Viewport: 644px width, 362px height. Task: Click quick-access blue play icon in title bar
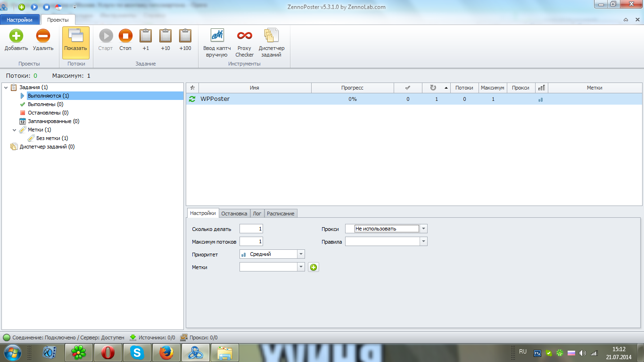tap(34, 7)
